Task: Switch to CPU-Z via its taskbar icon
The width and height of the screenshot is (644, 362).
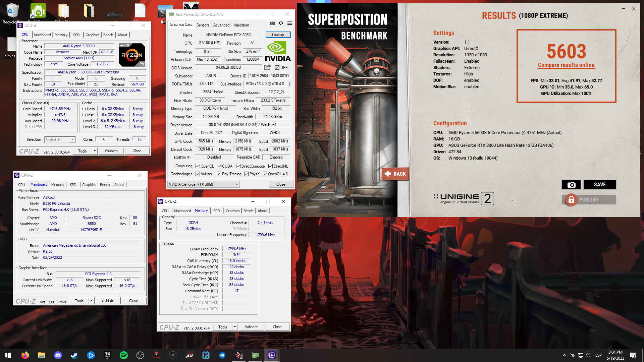Action: (272, 355)
